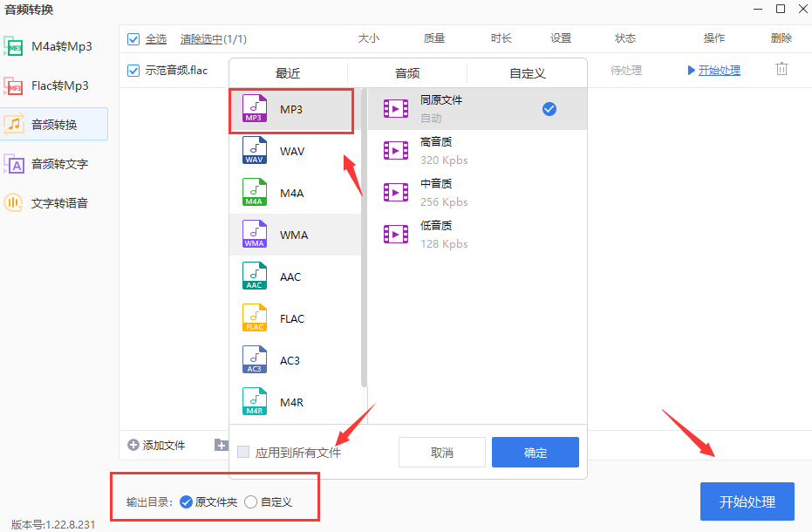This screenshot has width=812, height=532.
Task: Select the AAC output format
Action: (292, 276)
